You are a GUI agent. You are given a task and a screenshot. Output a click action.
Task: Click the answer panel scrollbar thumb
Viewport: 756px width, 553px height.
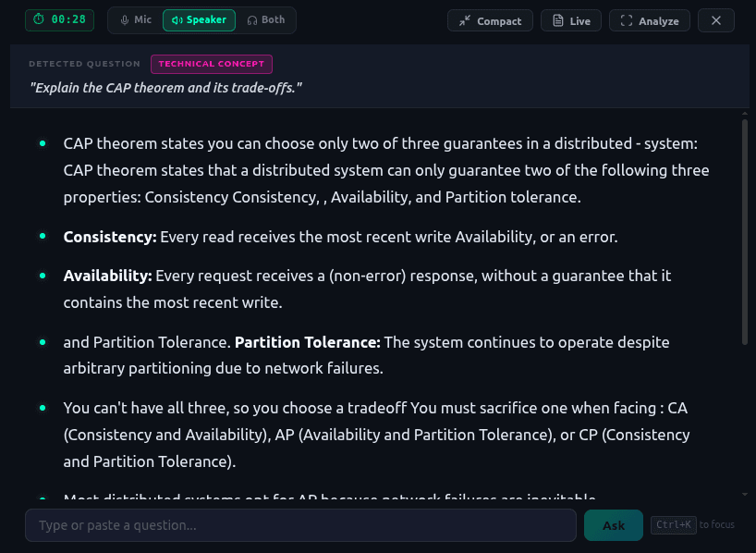[x=745, y=231]
